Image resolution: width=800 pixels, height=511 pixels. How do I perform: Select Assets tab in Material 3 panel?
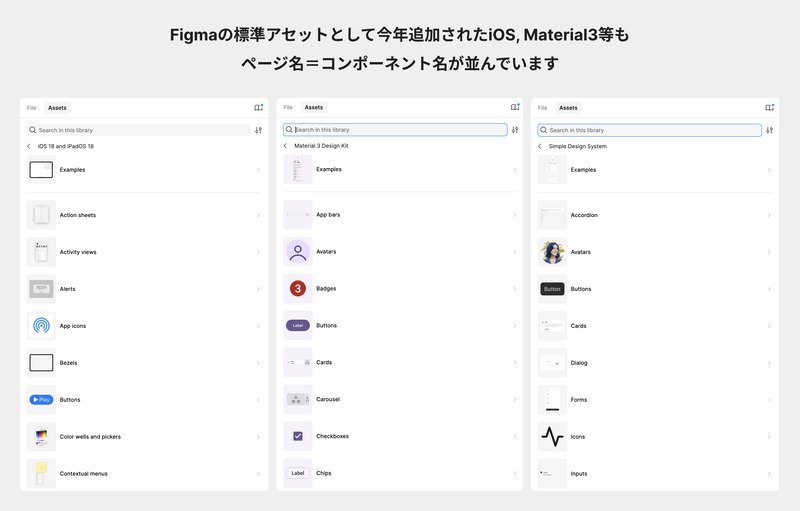point(314,107)
